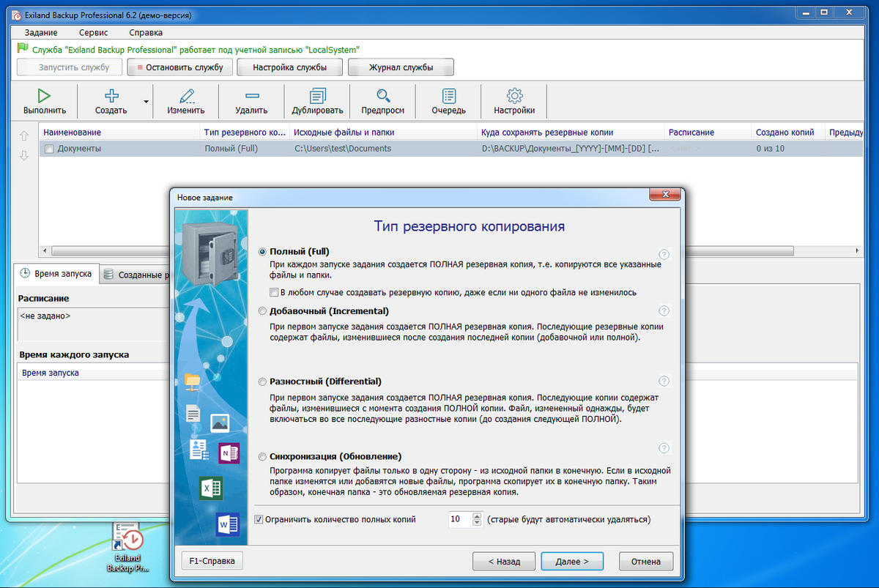
Task: Open Предпросм magnifier icon
Action: pos(382,95)
